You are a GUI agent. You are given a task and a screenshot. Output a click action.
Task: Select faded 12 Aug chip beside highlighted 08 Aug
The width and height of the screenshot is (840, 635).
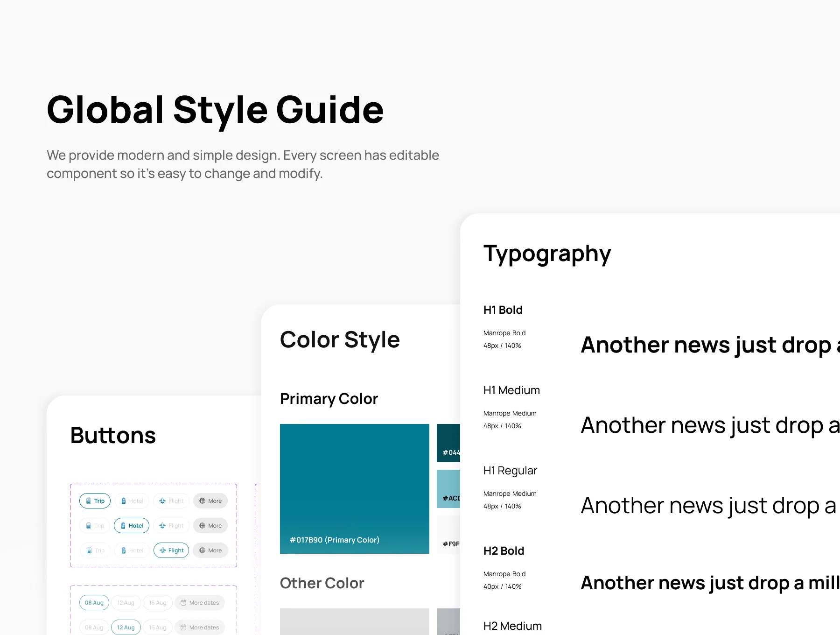coord(126,603)
